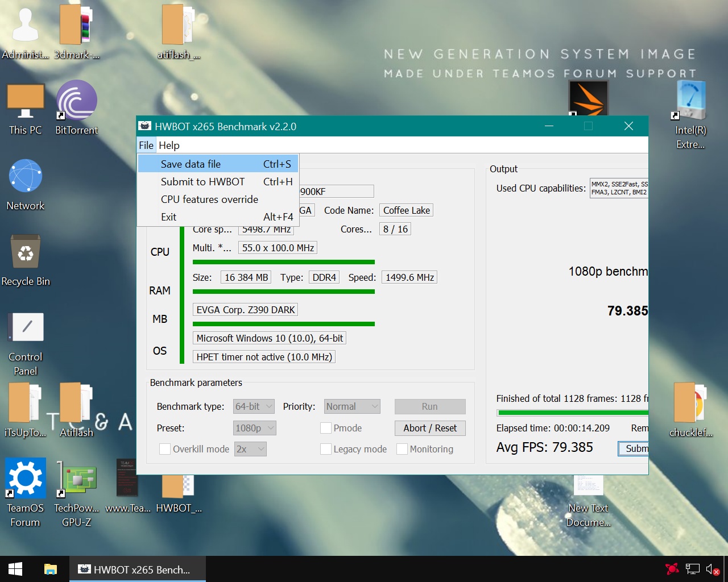Enable Overkill mode checkbox

tap(165, 449)
